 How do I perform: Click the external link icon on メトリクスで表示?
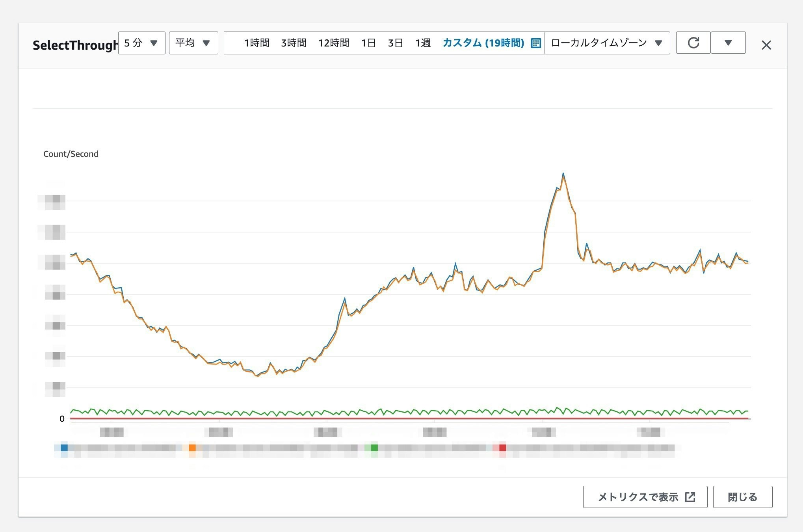pos(690,497)
